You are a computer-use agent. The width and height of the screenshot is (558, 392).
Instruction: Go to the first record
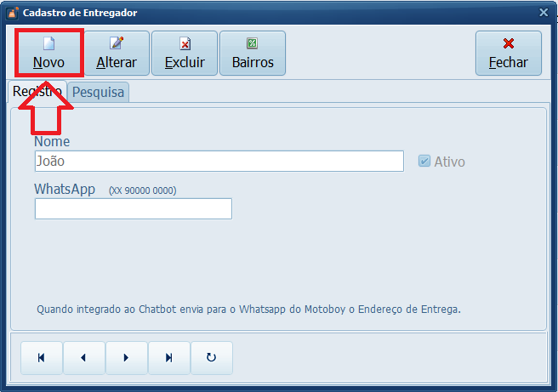point(42,358)
